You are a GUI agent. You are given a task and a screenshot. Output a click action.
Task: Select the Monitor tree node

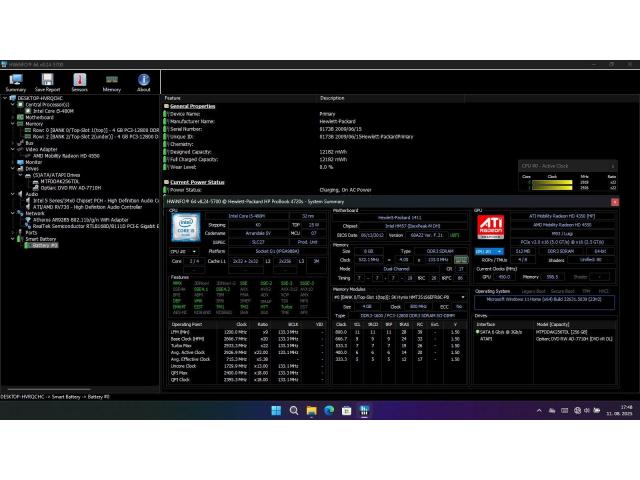[33, 162]
